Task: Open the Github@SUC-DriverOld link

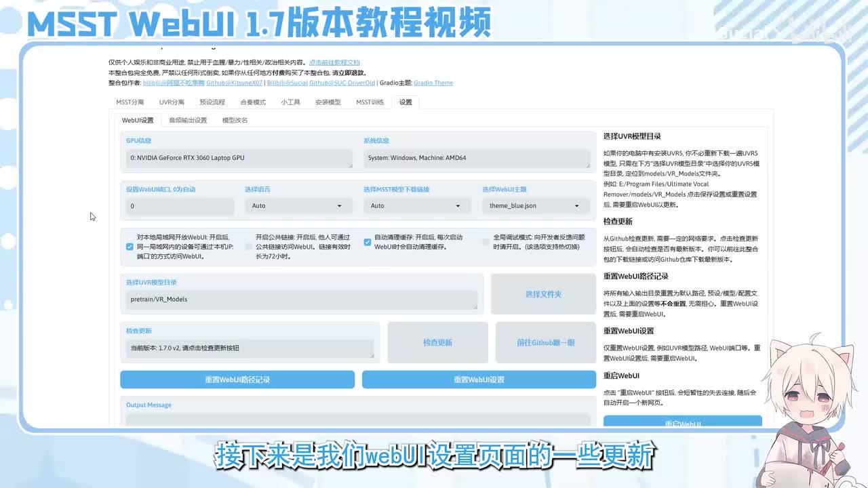Action: pyautogui.click(x=342, y=83)
